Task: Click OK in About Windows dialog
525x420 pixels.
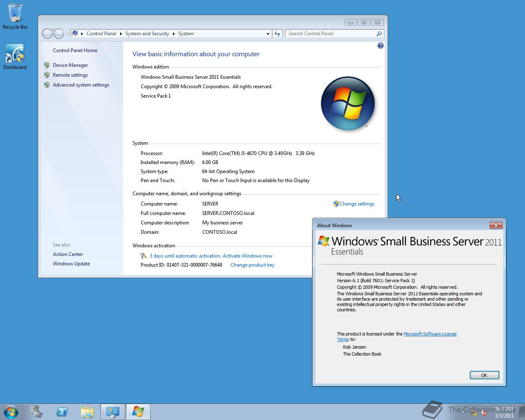Action: coord(484,375)
